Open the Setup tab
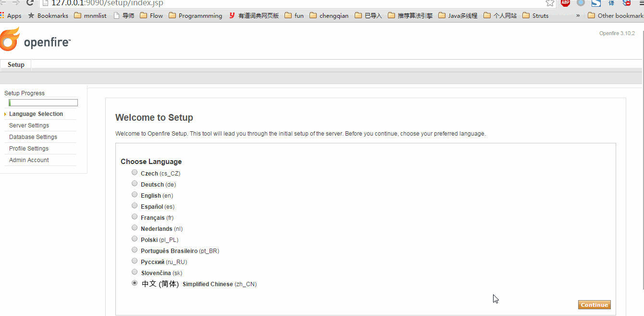The image size is (644, 316). [16, 65]
